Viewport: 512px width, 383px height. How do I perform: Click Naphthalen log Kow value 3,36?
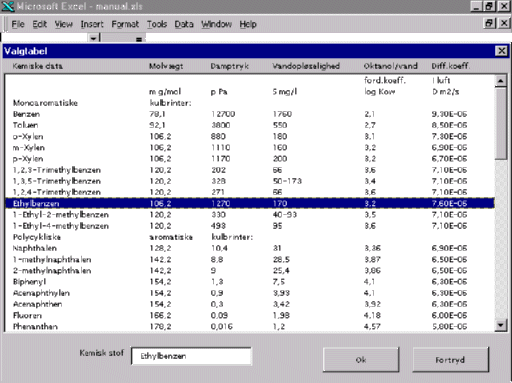tap(373, 248)
